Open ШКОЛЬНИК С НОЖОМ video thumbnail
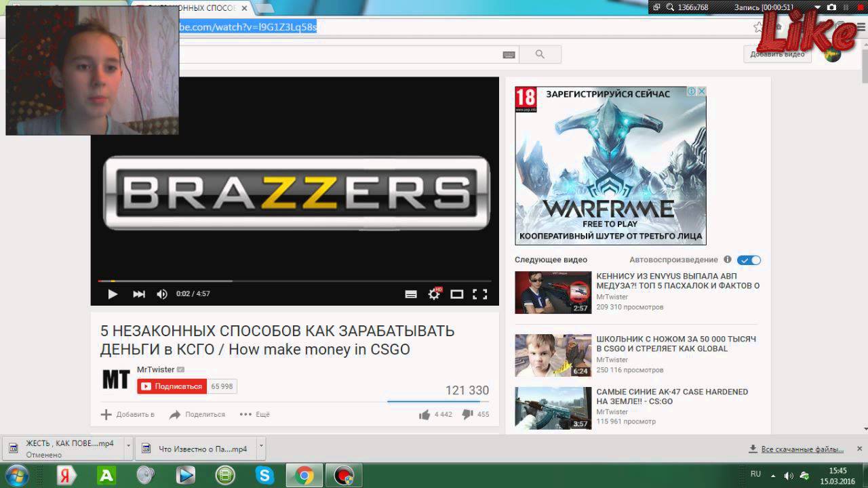The width and height of the screenshot is (868, 488). click(x=553, y=355)
